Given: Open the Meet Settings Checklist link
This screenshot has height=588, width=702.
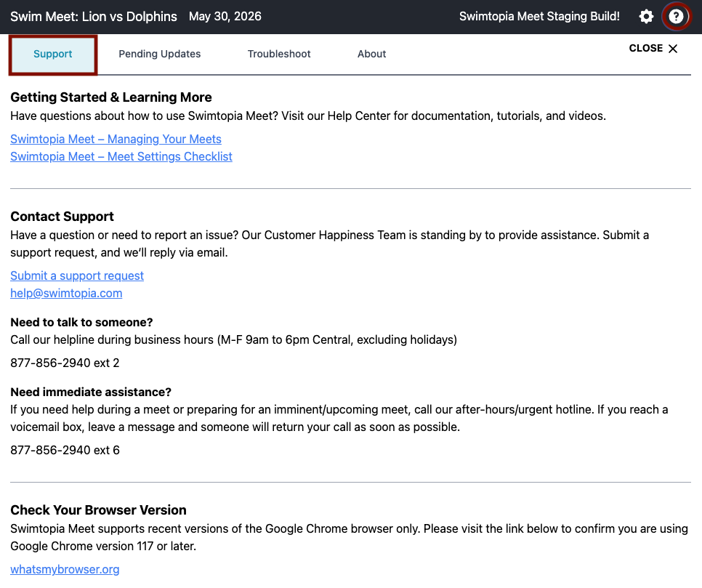Looking at the screenshot, I should [121, 157].
